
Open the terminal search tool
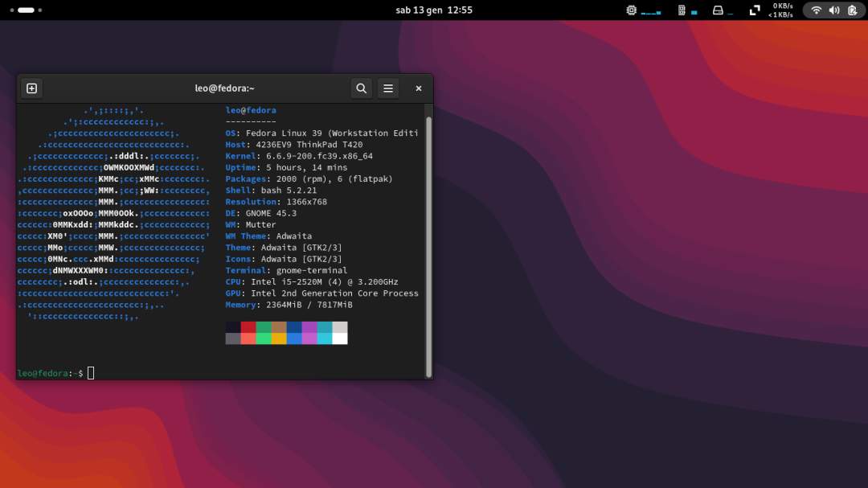[x=361, y=88]
